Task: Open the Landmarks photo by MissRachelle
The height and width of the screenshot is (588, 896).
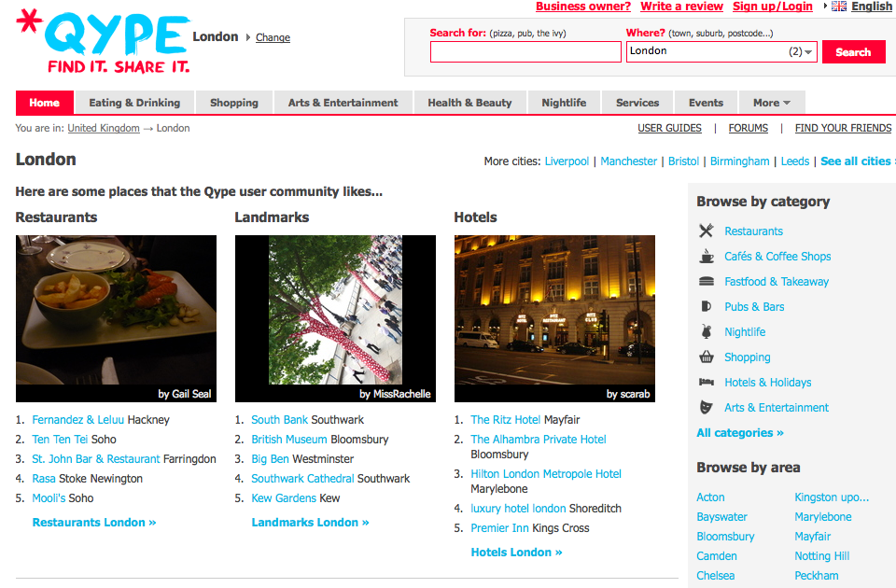Action: [x=335, y=318]
